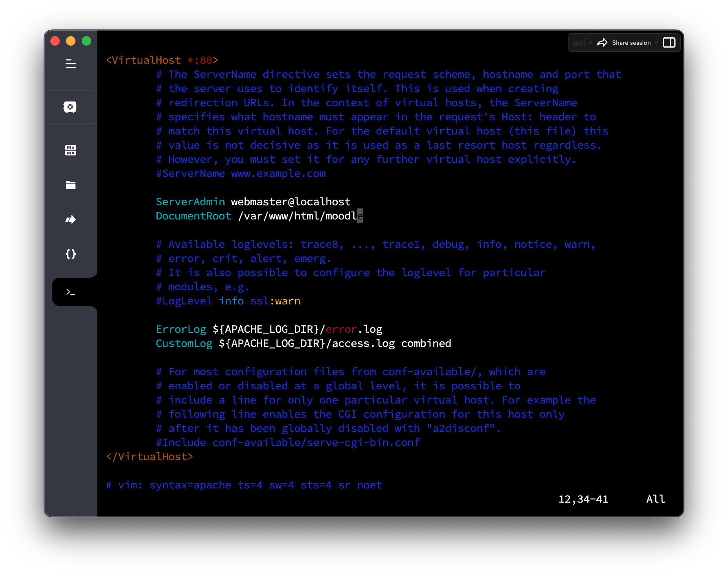Click 'DocumentRoot' directive keyword

[x=193, y=216]
